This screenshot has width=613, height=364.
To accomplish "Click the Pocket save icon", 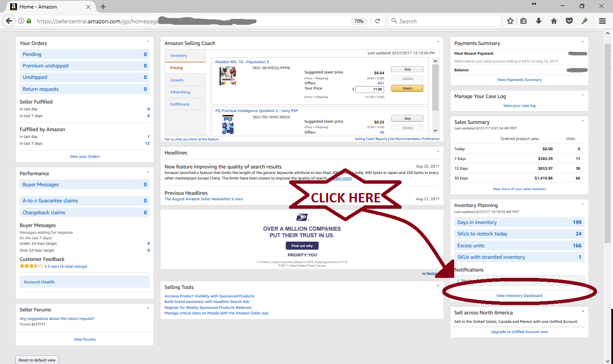I will (x=569, y=21).
